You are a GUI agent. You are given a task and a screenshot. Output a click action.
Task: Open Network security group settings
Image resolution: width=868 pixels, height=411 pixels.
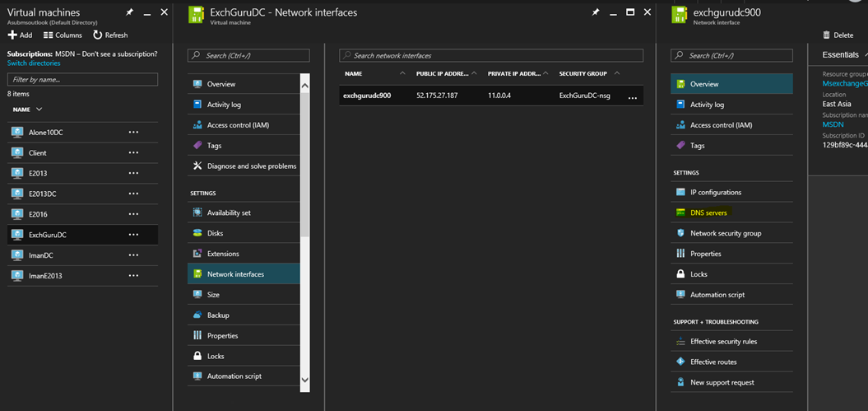(x=731, y=233)
